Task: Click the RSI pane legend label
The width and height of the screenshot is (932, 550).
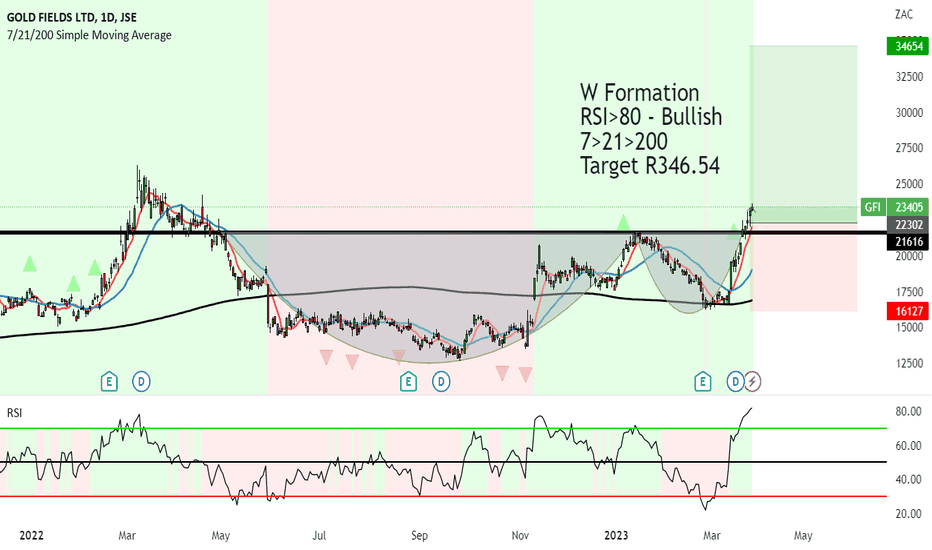Action: (14, 413)
